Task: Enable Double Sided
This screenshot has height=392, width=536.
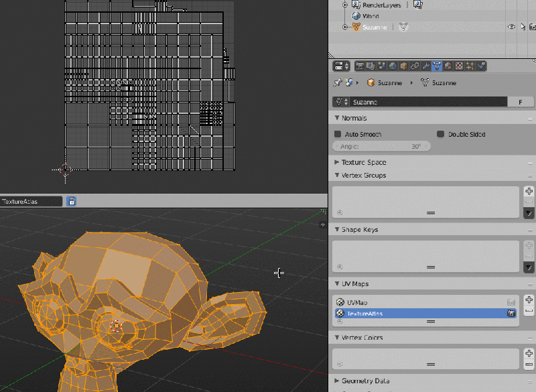Action: (442, 133)
